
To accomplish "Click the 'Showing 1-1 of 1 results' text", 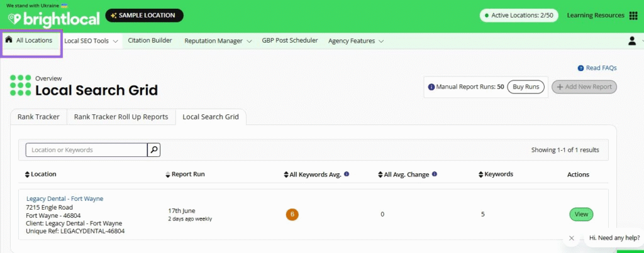I will tap(565, 150).
